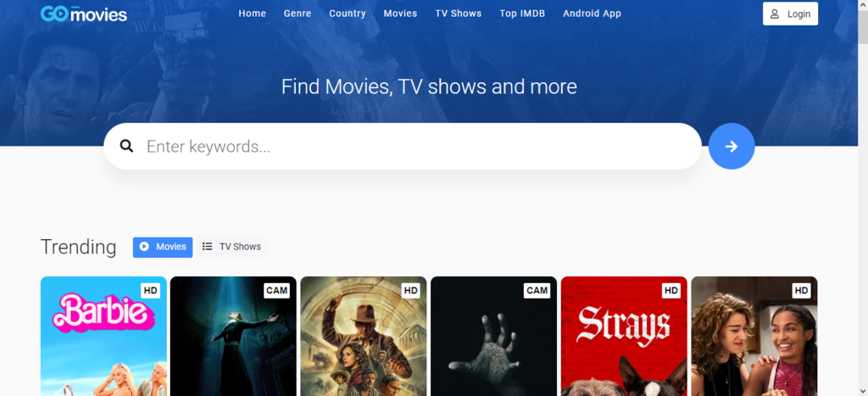
Task: Click the GoMovies logo
Action: 84,14
